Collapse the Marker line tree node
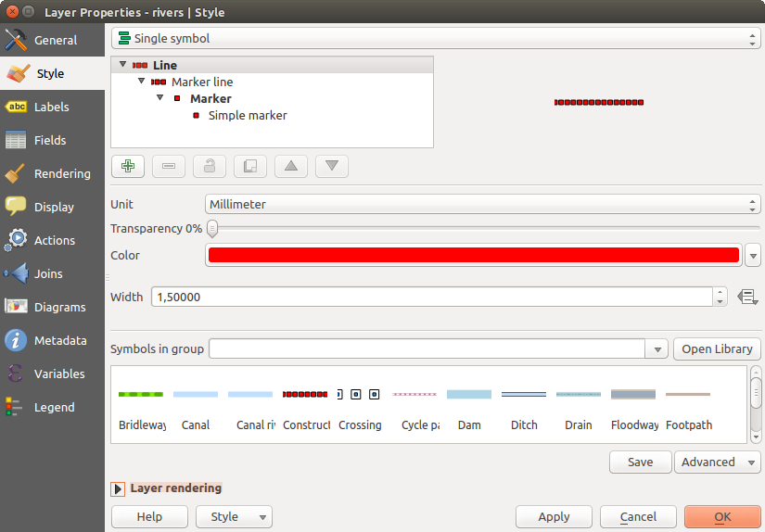 [x=142, y=82]
